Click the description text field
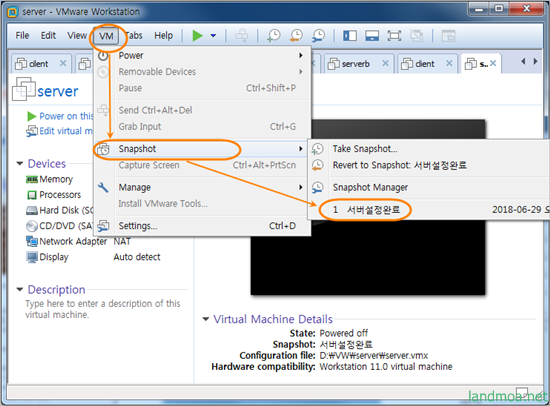 103,309
